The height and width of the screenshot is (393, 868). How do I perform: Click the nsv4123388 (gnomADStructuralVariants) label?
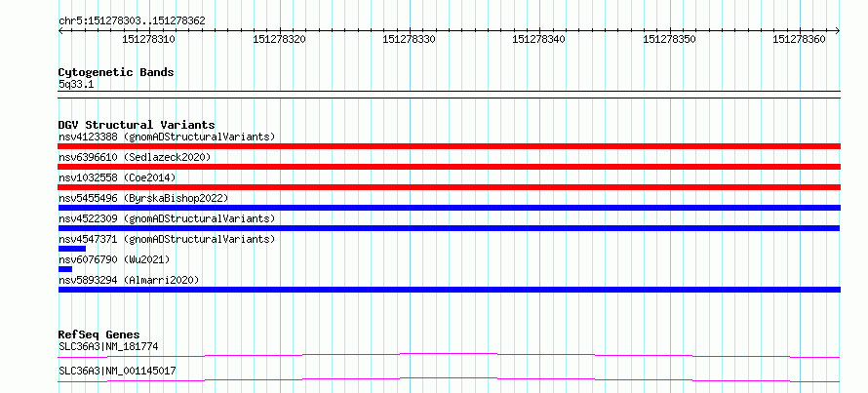tap(167, 137)
